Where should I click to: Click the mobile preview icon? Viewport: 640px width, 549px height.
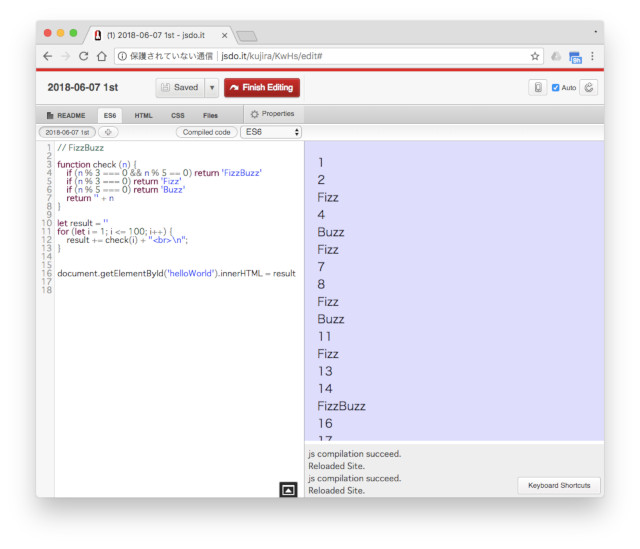(539, 88)
